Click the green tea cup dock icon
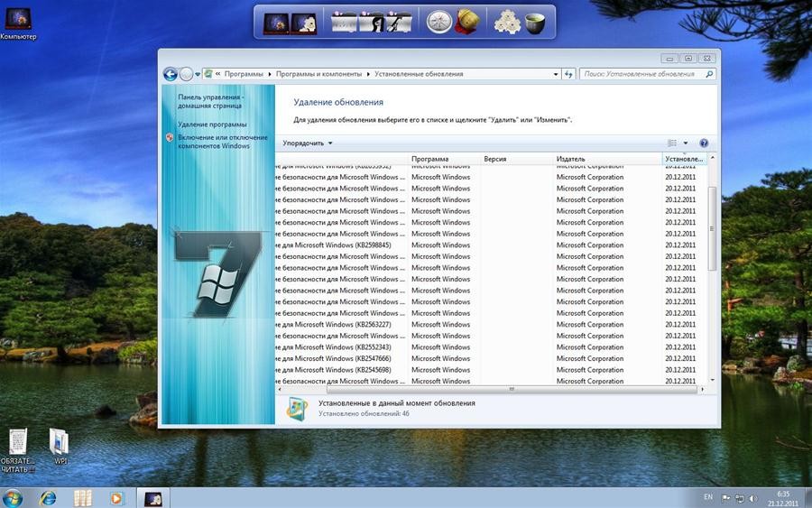Screen dimensions: 812x508 [535, 23]
